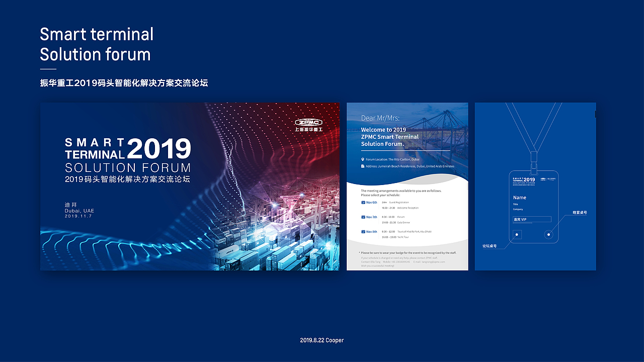The width and height of the screenshot is (644, 362).
Task: Click the "Forum" entry at 8:30 - 16:00
Action: click(401, 217)
